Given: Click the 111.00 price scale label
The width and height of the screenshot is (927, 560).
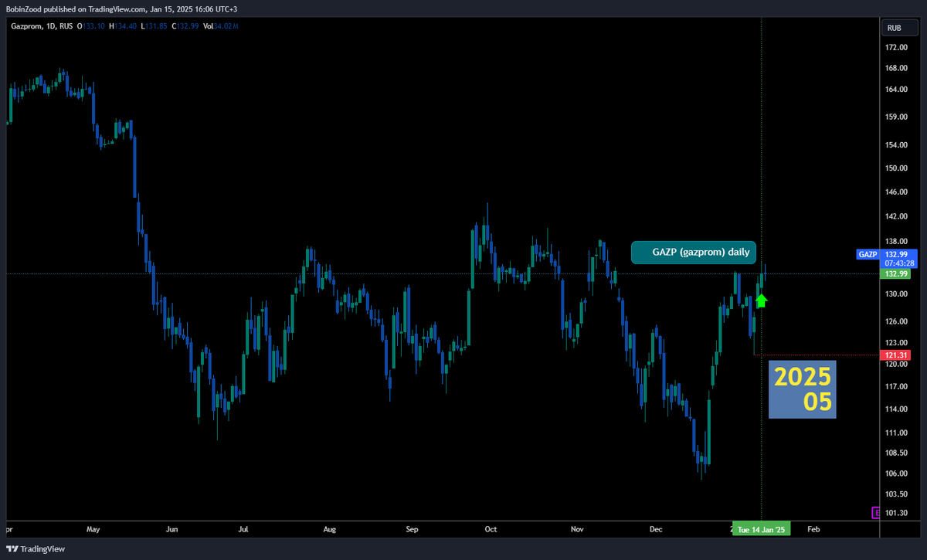Looking at the screenshot, I should [896, 432].
